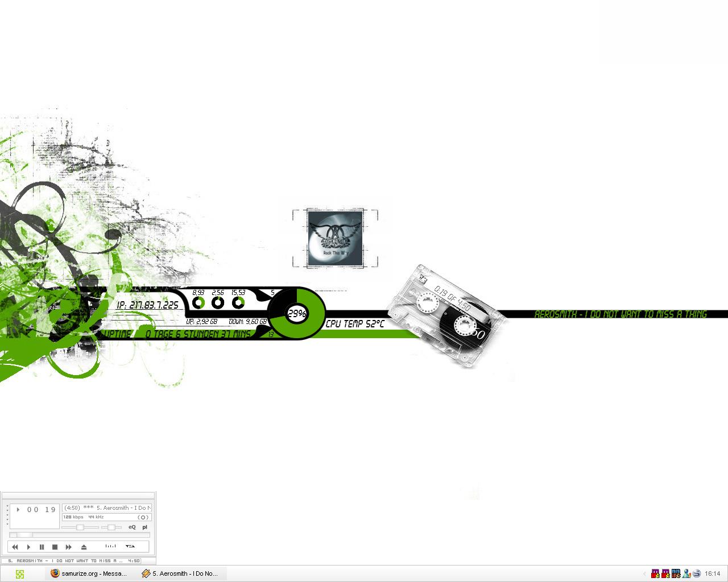Screen dimensions: 728x582
Task: Click the Firefox icon in the taskbar
Action: [x=55, y=573]
